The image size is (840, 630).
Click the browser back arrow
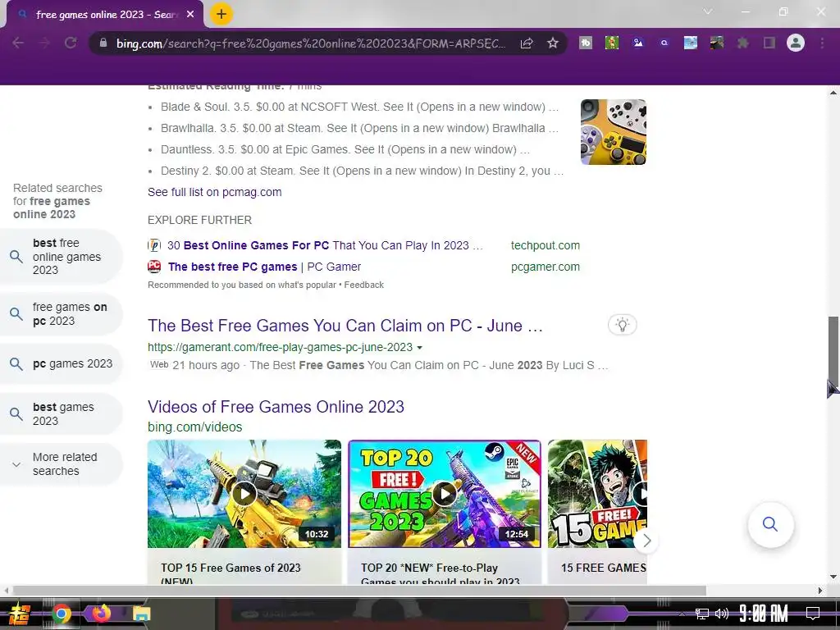(x=18, y=43)
